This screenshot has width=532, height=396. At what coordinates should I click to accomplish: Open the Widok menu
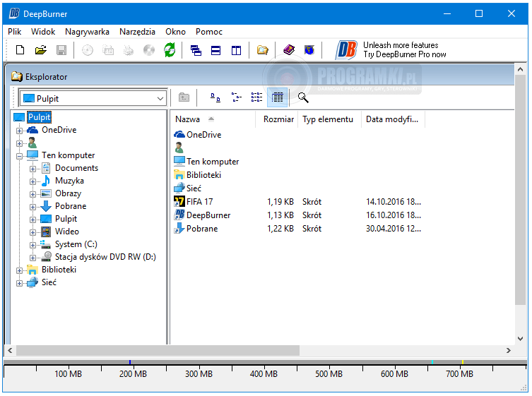click(x=43, y=32)
